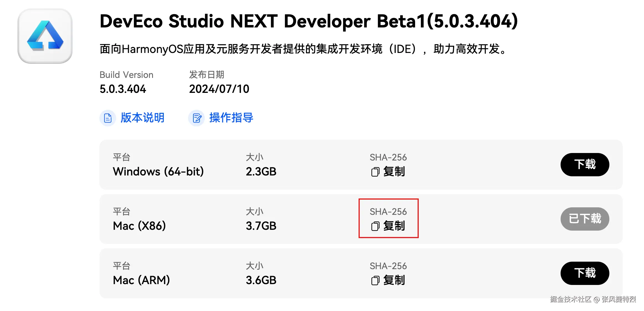Screen dimensions: 644x311
Task: Copy SHA-256 via 复制 text for Windows
Action: point(394,172)
